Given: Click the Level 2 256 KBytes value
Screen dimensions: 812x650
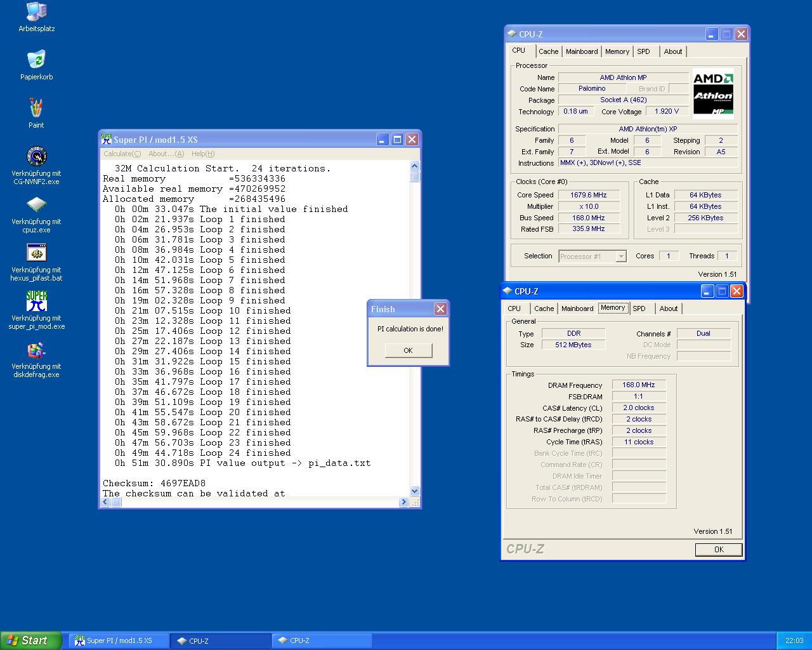Looking at the screenshot, I should coord(705,218).
